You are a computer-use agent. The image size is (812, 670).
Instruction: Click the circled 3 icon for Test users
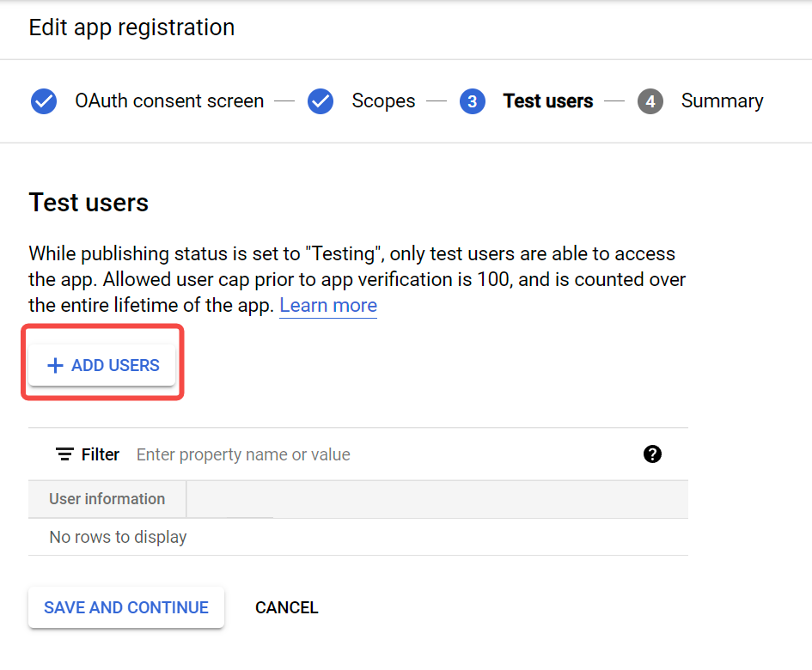click(x=472, y=100)
